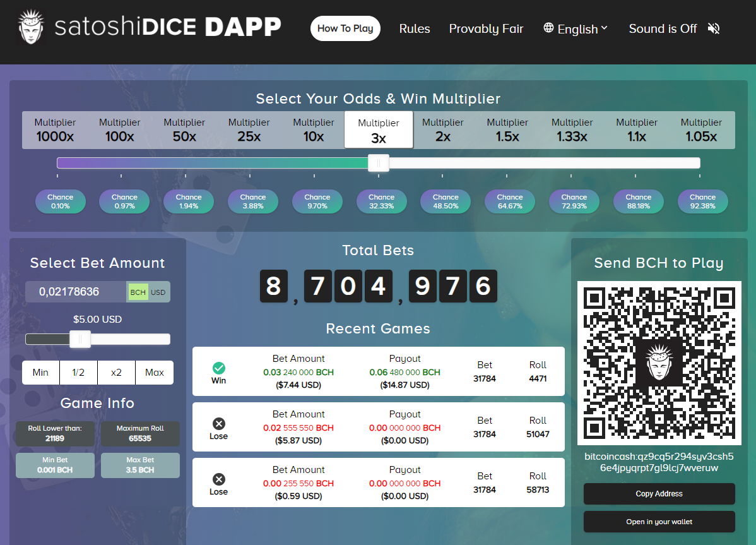
Task: Select the Multiplier 50x tab
Action: 184,130
